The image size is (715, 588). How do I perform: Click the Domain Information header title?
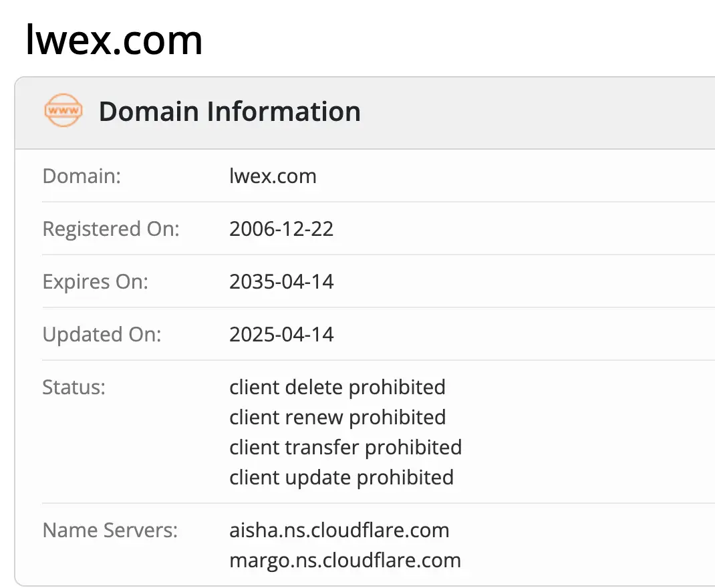tap(230, 111)
